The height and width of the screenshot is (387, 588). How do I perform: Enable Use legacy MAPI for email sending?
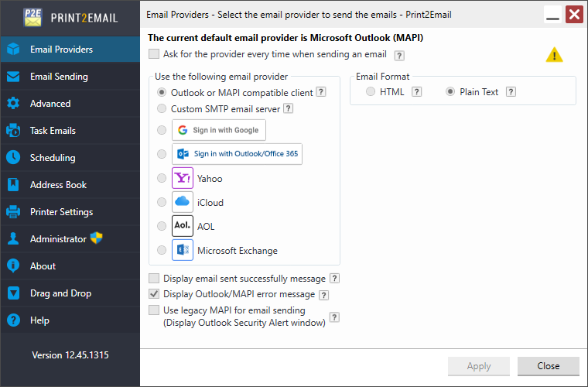coord(154,310)
